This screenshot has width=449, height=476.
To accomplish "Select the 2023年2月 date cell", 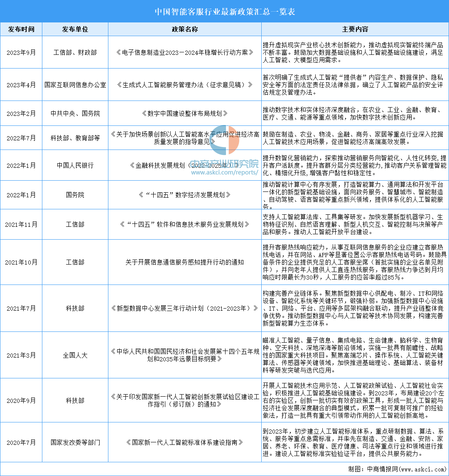I will click(21, 113).
